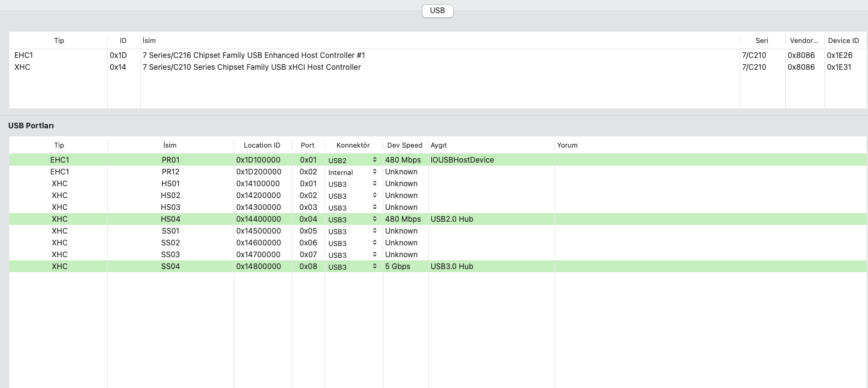Select the SS01 port row
The height and width of the screenshot is (388, 868).
pyautogui.click(x=170, y=231)
